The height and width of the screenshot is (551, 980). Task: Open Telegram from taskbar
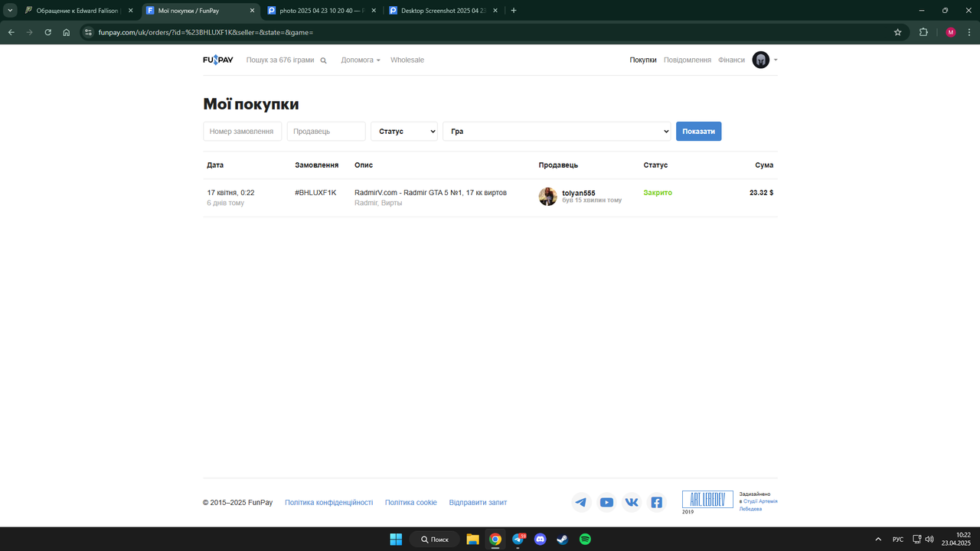tap(518, 540)
